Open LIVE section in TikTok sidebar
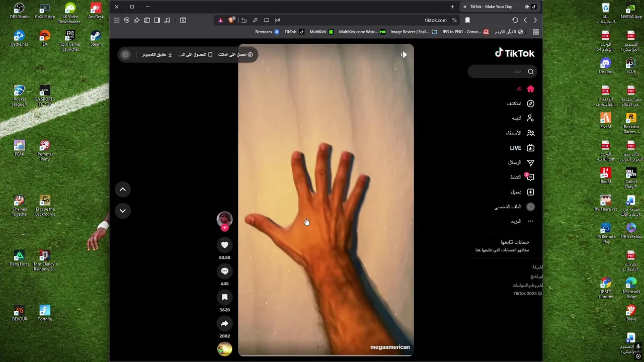 (x=522, y=148)
